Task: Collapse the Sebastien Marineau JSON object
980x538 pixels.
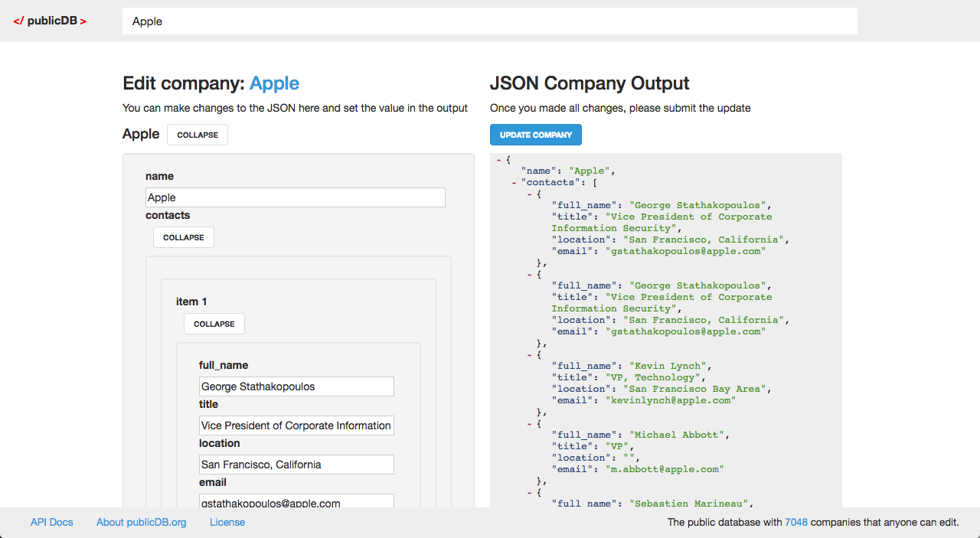Action: [x=530, y=492]
